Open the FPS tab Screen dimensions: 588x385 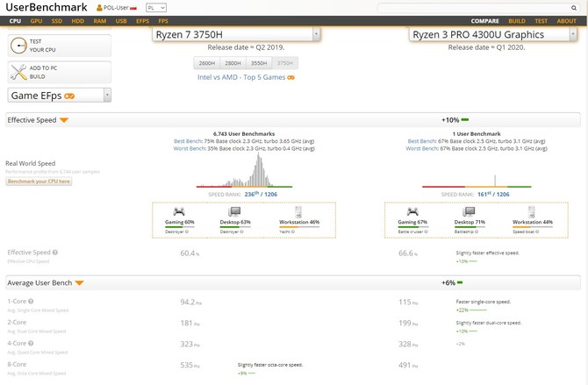(x=163, y=21)
